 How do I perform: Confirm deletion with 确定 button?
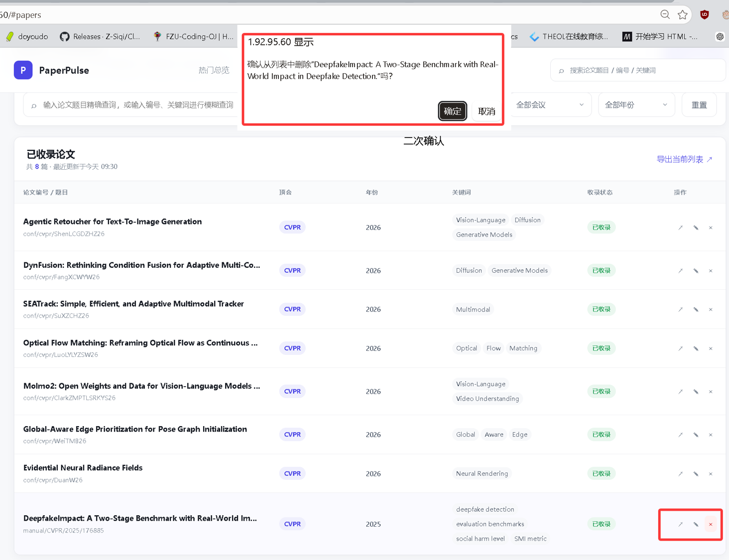pos(452,111)
